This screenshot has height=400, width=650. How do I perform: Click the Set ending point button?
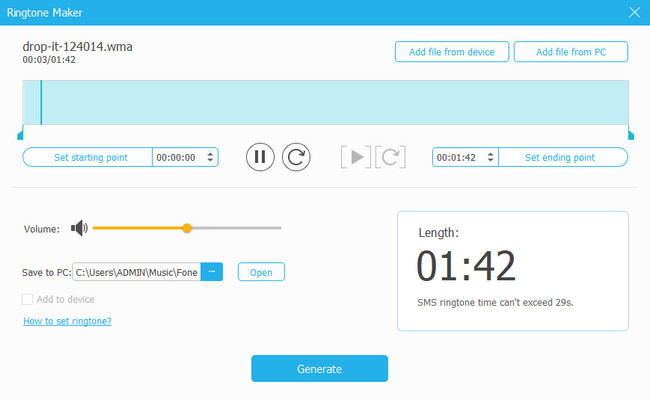click(563, 157)
